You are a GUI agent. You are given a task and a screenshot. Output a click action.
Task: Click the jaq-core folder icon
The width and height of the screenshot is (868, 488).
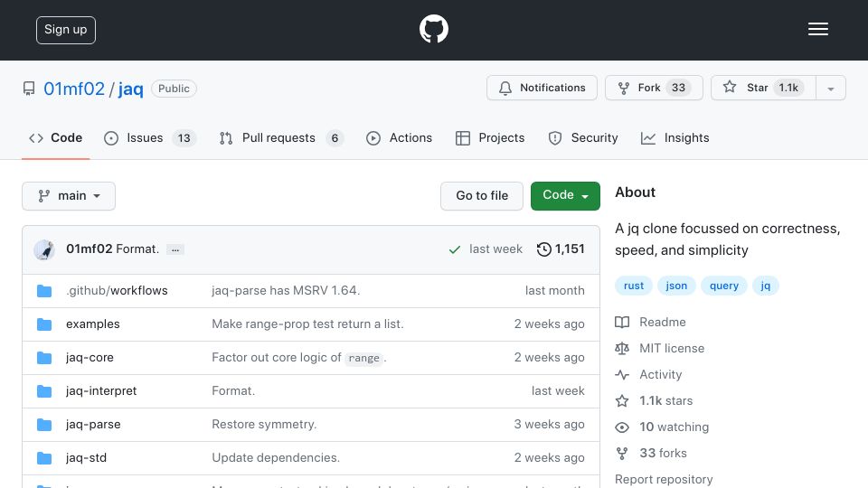click(44, 358)
